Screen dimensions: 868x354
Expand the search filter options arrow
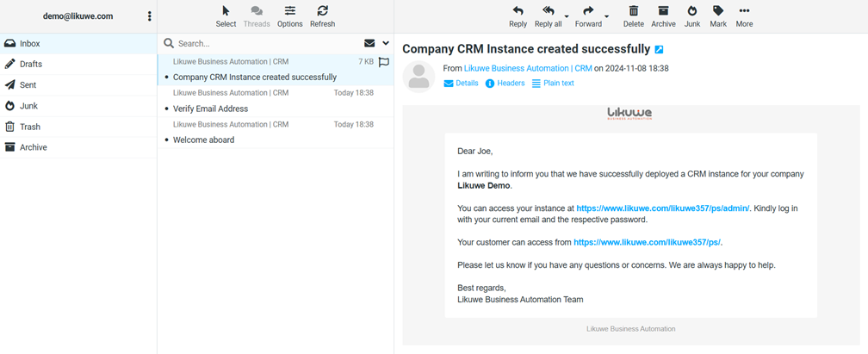(386, 43)
